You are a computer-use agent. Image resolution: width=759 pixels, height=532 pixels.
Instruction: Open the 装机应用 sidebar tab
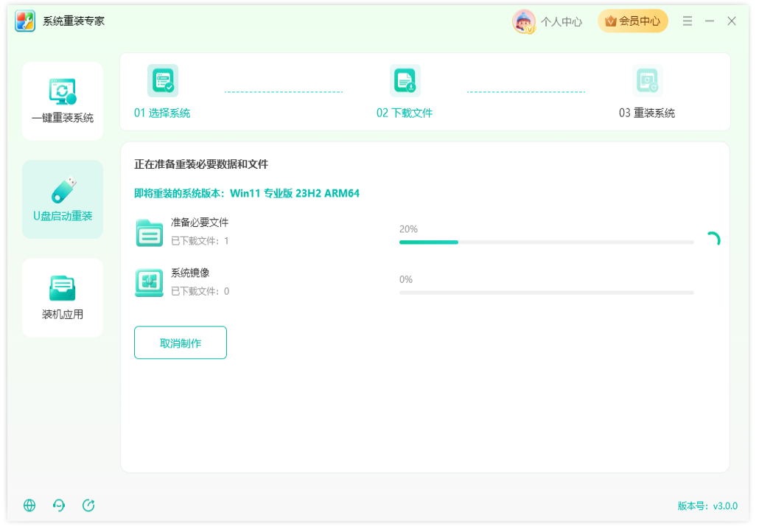coord(63,298)
